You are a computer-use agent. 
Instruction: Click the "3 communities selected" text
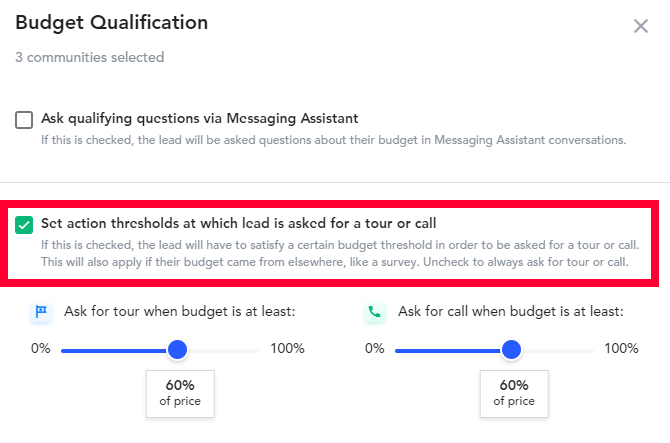coord(90,58)
